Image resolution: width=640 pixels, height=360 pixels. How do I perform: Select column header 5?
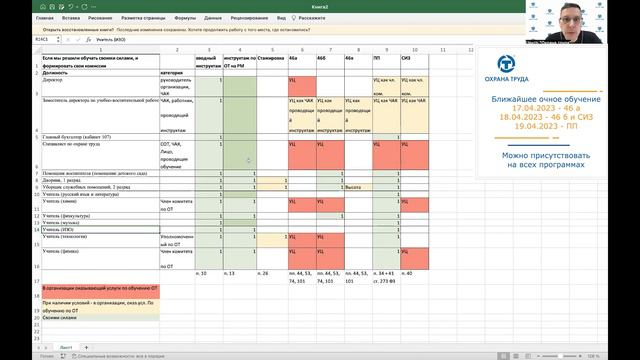click(272, 50)
